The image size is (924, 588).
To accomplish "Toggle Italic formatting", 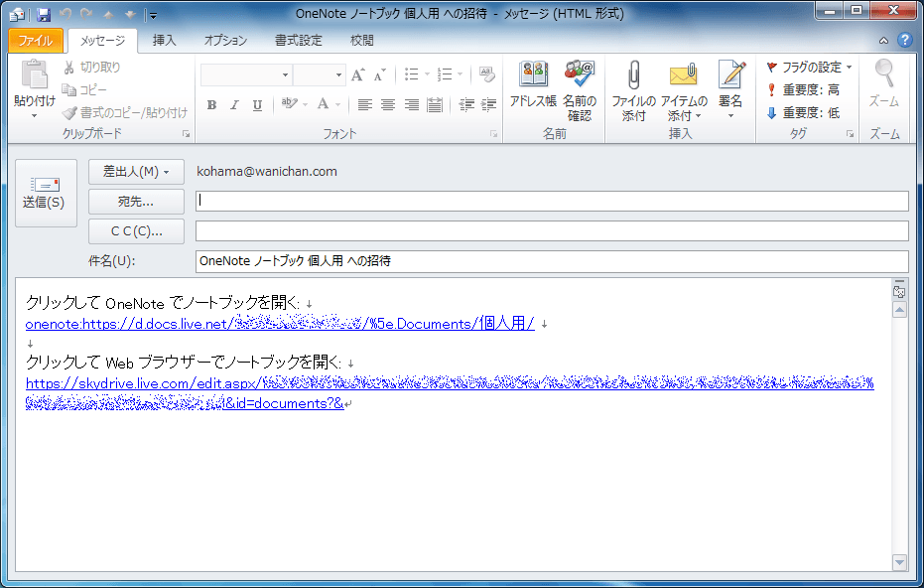I will [234, 105].
